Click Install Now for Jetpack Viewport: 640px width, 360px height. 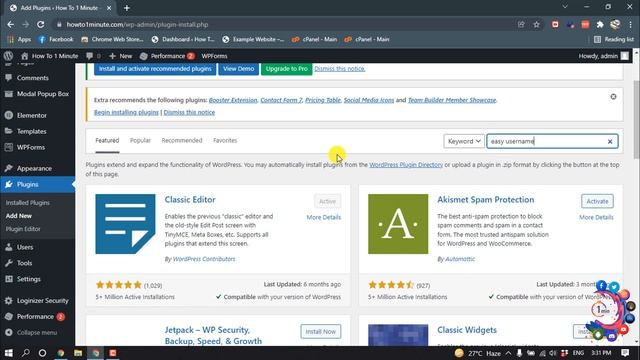(321, 331)
